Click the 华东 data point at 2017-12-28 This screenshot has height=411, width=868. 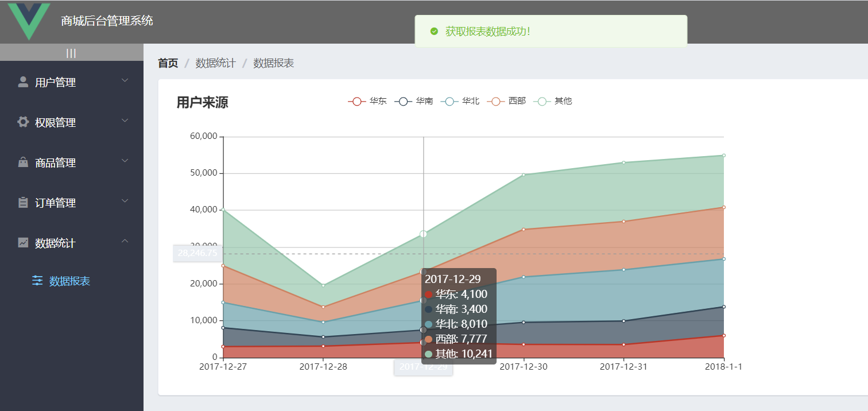pos(323,346)
